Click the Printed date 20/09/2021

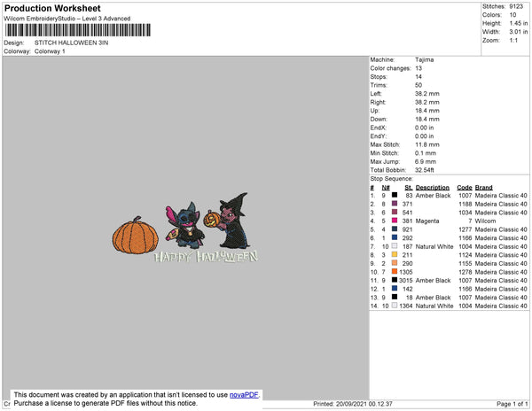[353, 404]
